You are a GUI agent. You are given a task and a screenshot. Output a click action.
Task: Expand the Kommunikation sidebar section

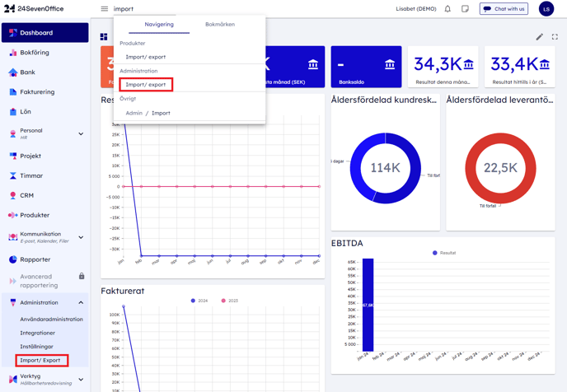(x=81, y=237)
